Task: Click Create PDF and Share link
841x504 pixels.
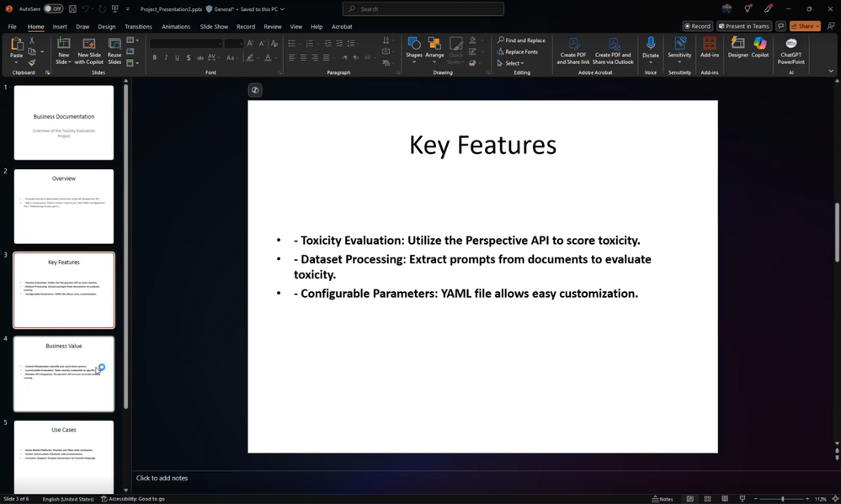Action: pyautogui.click(x=572, y=50)
